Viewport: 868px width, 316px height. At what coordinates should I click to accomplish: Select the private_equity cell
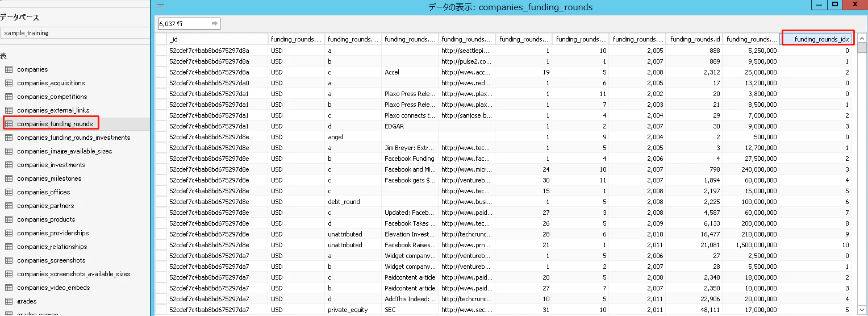pos(353,310)
